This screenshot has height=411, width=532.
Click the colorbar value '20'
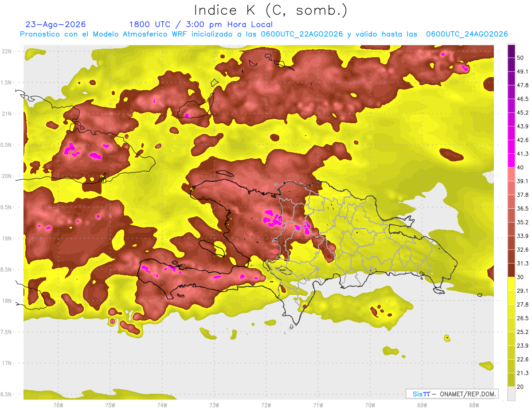click(x=521, y=387)
